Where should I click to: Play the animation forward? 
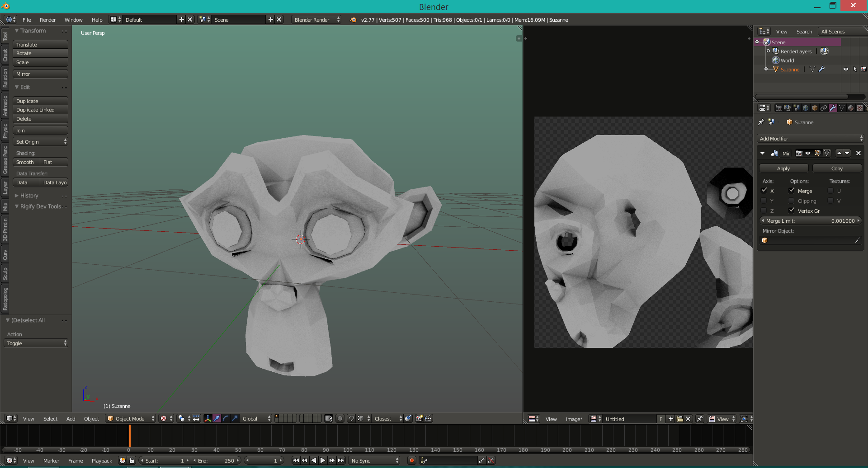pyautogui.click(x=323, y=460)
